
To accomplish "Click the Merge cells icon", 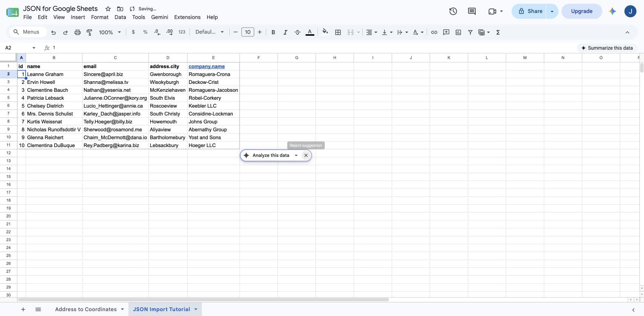I will tap(351, 32).
